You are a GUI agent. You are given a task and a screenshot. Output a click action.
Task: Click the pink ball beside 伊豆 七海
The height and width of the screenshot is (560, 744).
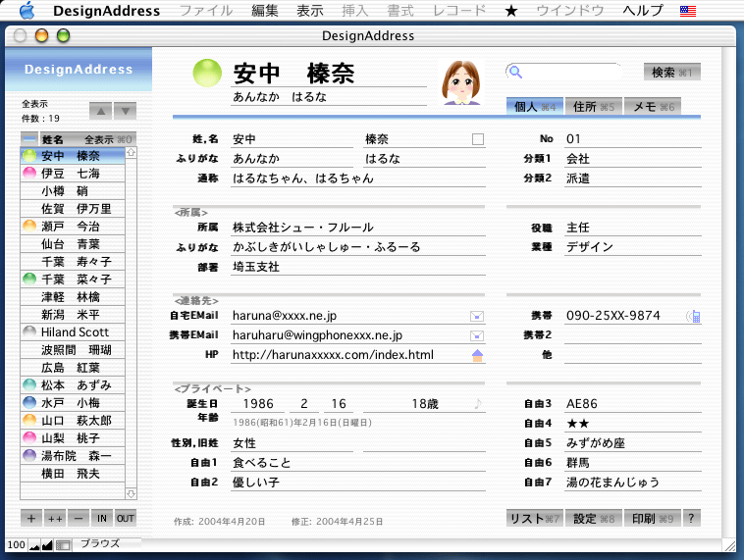coord(29,173)
